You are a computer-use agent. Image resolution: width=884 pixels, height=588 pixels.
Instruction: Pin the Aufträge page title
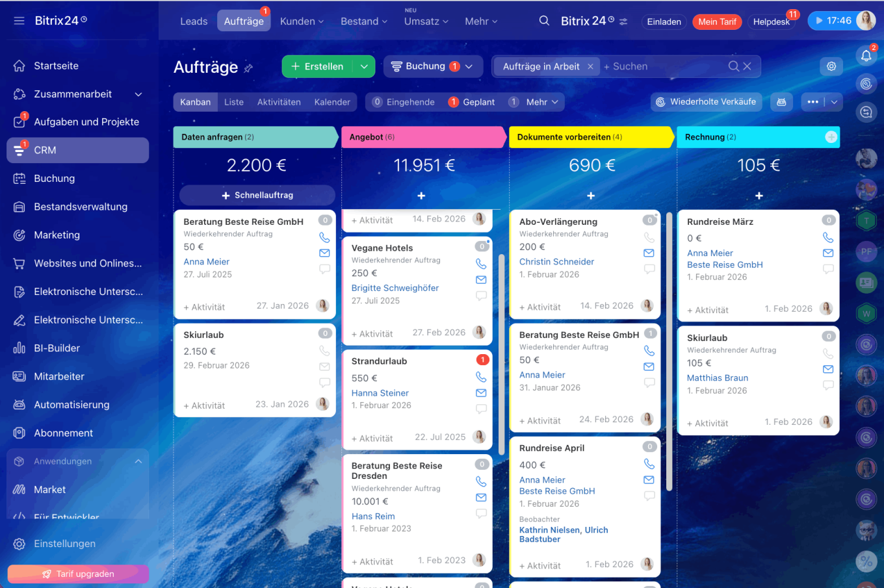248,68
